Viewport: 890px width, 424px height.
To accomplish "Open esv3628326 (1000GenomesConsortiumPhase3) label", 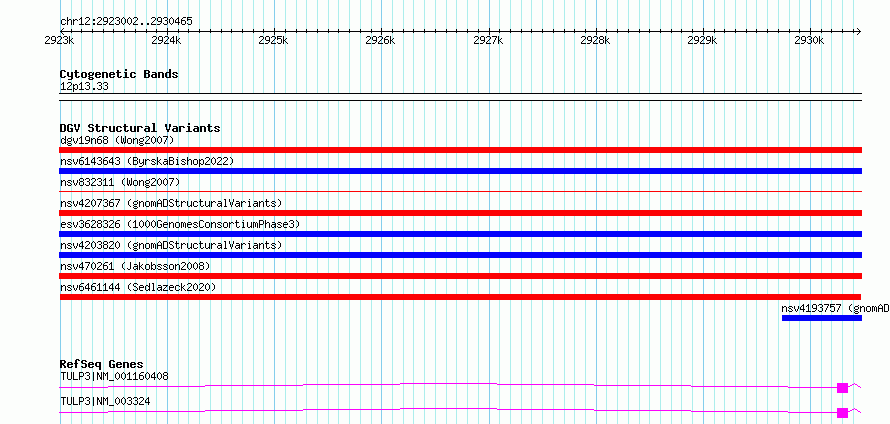I will [180, 224].
